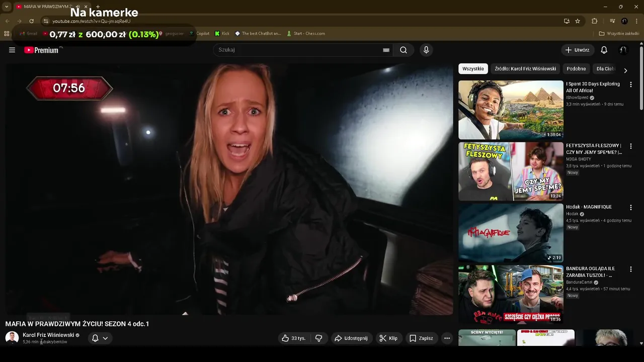
Task: Click the main video player area
Action: (229, 189)
